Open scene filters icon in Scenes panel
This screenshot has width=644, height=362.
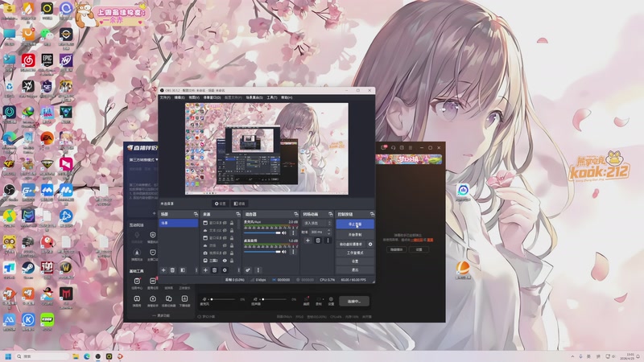[183, 270]
